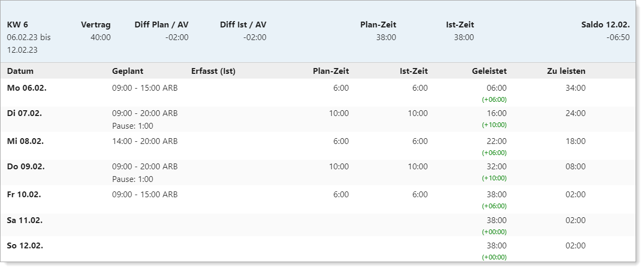Click the Di 07.02. date label
Viewport: 644px width, 270px height.
tap(25, 113)
